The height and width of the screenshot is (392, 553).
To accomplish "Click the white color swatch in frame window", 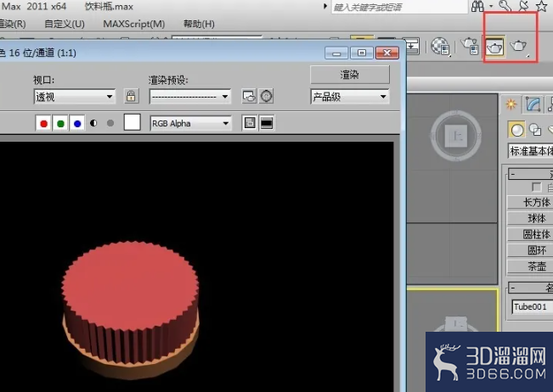I will click(133, 122).
